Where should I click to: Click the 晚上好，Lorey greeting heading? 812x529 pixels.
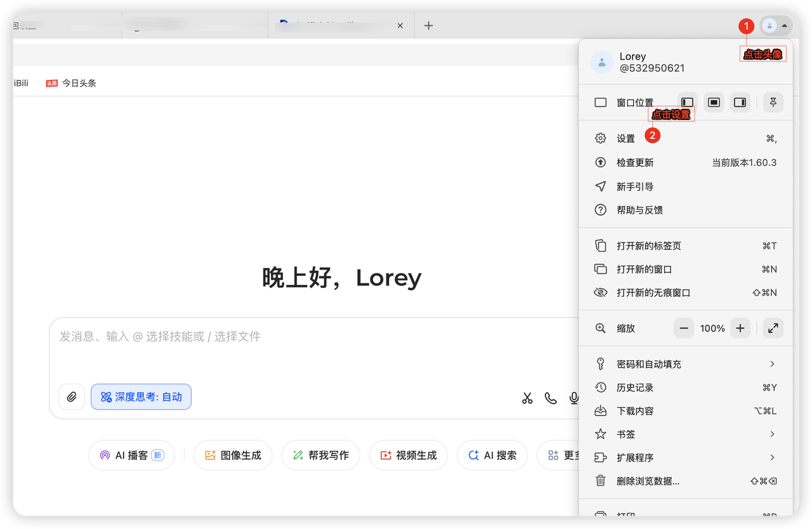pos(342,278)
